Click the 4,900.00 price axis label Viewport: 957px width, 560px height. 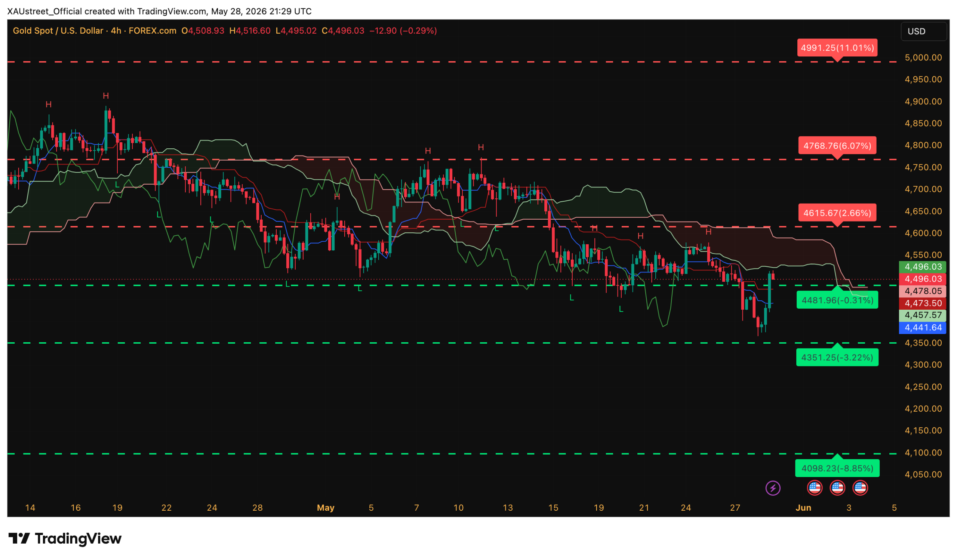point(923,102)
